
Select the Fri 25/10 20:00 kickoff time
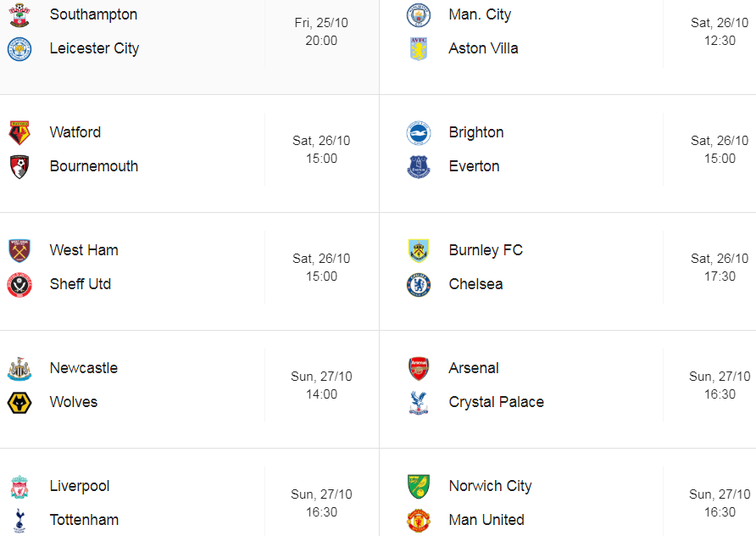(x=321, y=31)
